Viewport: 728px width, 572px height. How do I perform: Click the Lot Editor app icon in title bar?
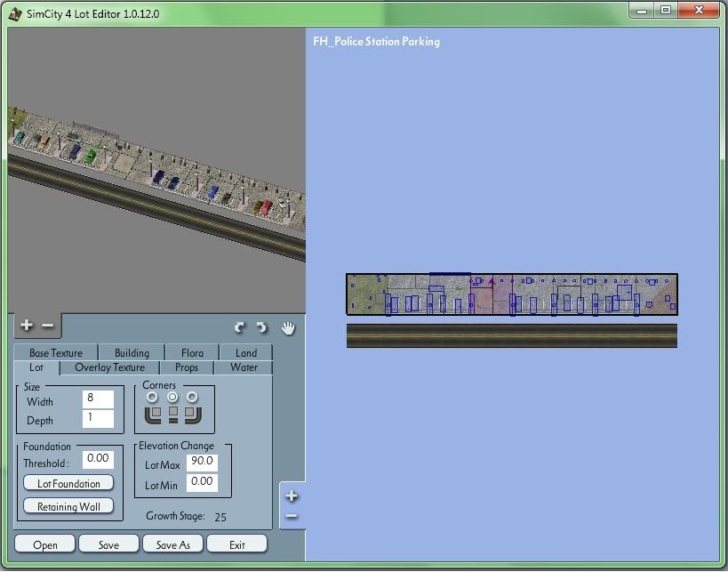[x=15, y=13]
